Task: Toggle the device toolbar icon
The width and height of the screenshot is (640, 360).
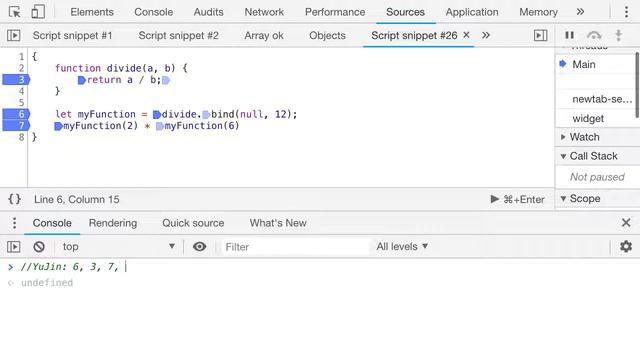Action: (38, 12)
